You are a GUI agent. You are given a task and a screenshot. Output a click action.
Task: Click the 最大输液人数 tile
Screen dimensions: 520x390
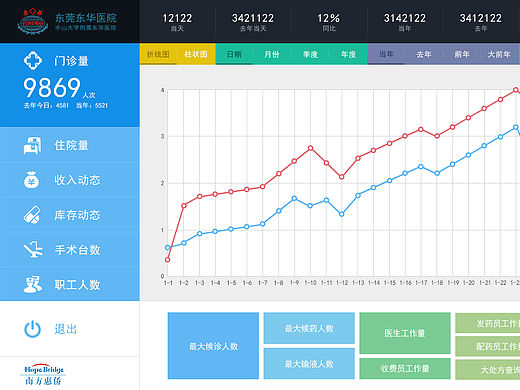pos(309,364)
